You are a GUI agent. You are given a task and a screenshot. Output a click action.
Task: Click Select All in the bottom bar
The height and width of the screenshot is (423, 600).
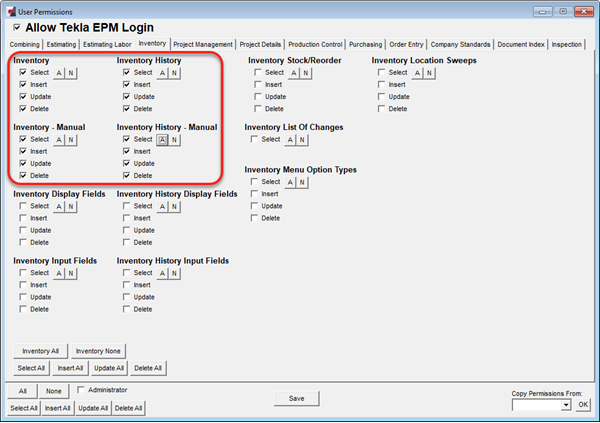24,408
